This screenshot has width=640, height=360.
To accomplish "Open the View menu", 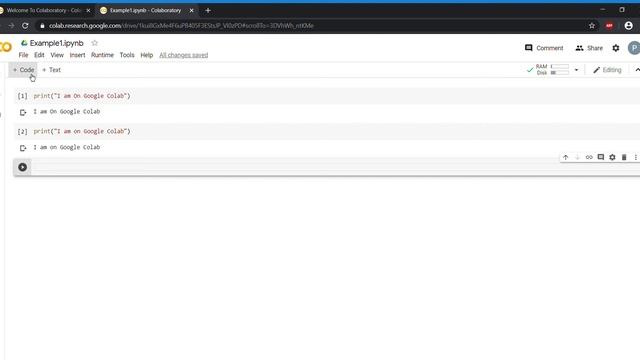I will (x=57, y=55).
